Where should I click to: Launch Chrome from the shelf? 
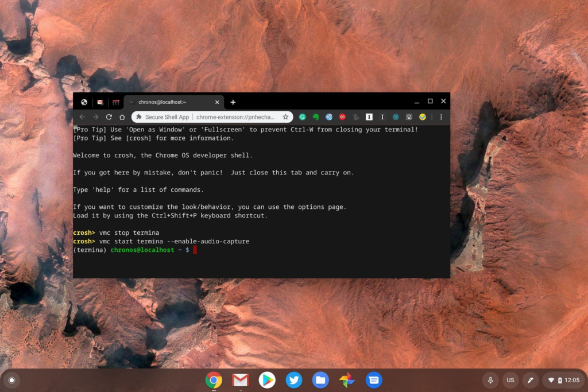tap(214, 380)
